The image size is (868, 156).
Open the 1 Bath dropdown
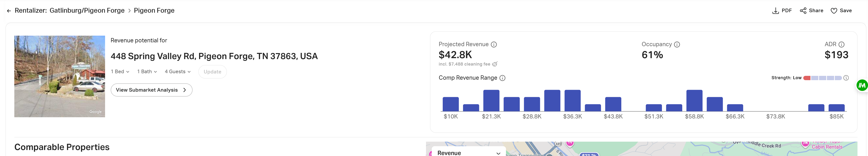point(147,72)
